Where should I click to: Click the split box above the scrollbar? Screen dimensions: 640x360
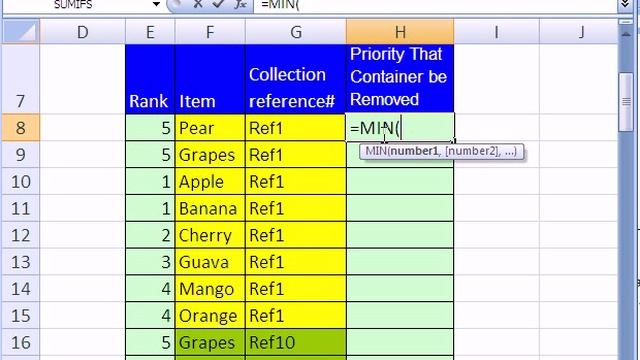click(x=626, y=22)
